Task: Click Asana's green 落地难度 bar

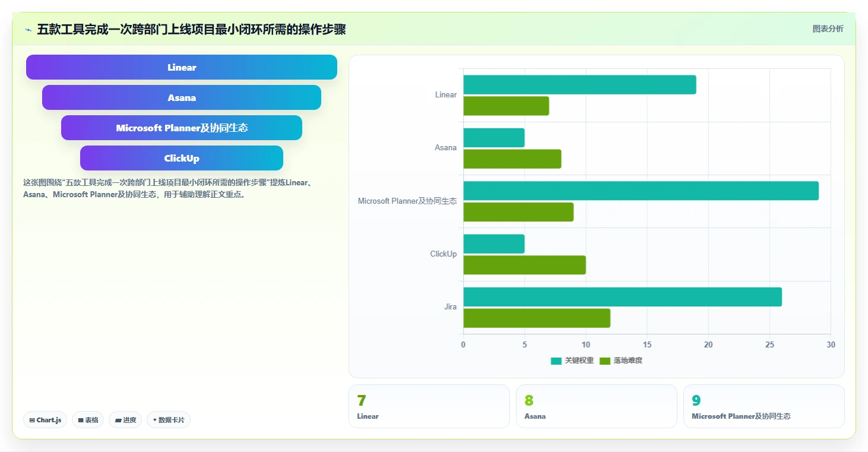Action: [512, 159]
